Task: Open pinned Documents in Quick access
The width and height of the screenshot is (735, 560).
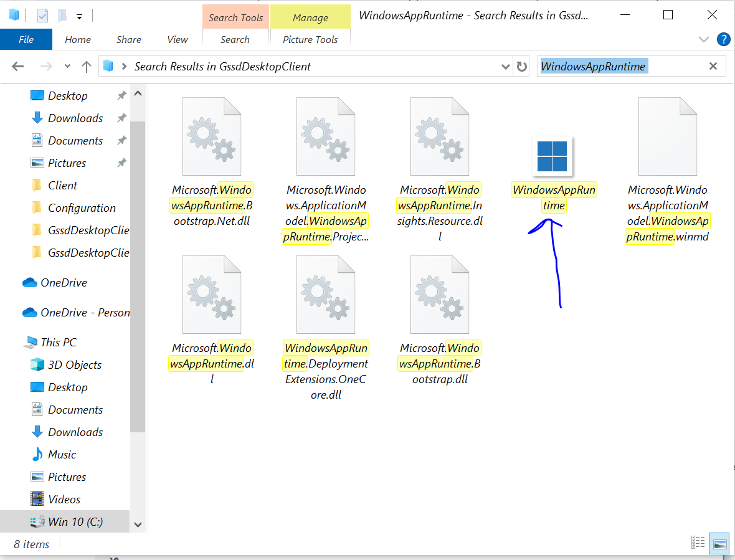Action: [x=67, y=141]
